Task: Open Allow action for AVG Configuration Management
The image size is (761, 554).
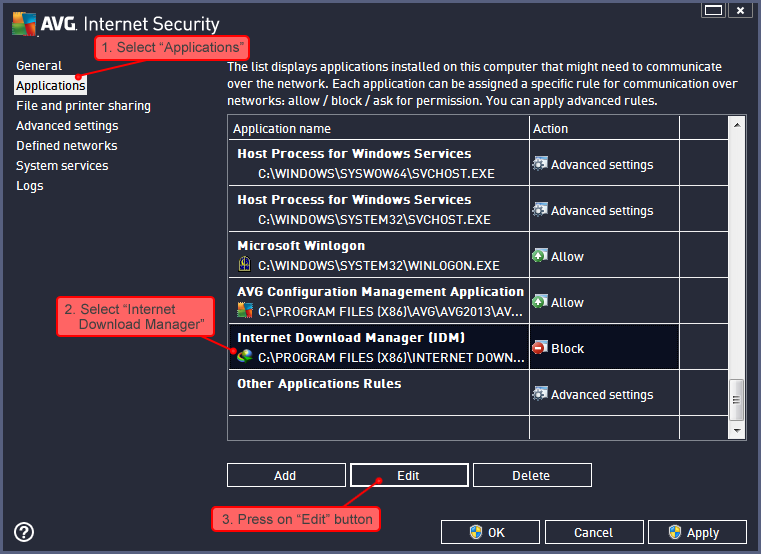Action: click(604, 302)
